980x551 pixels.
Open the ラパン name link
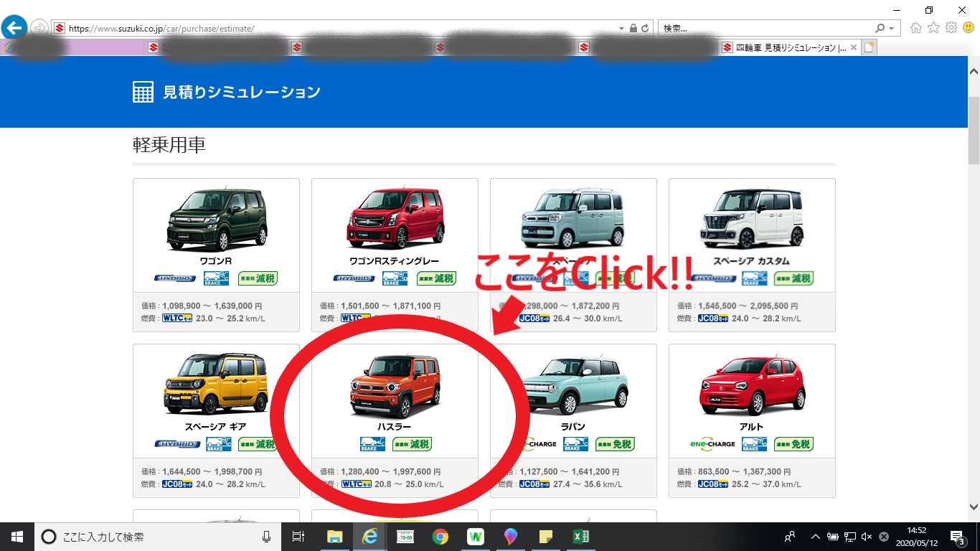coord(573,427)
